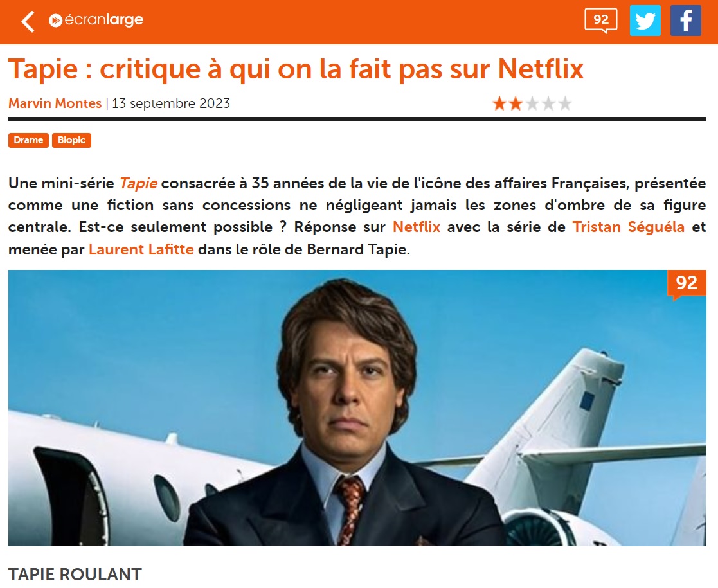Open the écranlarge logo homepage
718x588 pixels.
[96, 20]
